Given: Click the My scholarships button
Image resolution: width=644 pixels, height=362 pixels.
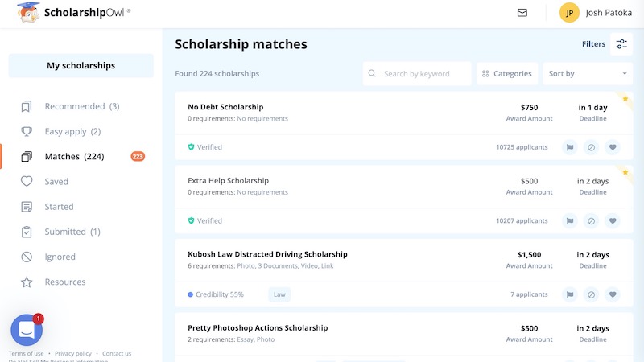Looking at the screenshot, I should coord(80,66).
